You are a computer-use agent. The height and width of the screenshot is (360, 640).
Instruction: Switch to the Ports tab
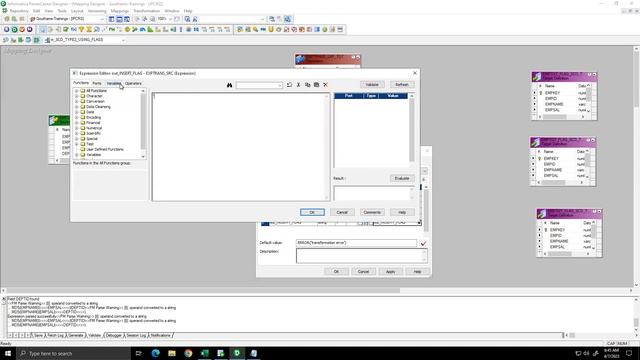click(x=97, y=83)
